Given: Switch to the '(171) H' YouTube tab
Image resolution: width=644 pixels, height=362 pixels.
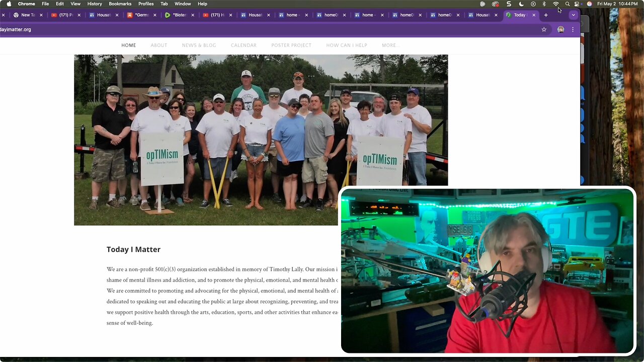Looking at the screenshot, I should (216, 15).
